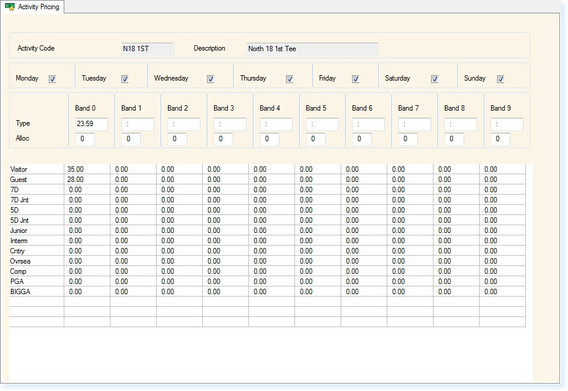
Task: Click the Band 5 Type time field
Action: coord(322,124)
